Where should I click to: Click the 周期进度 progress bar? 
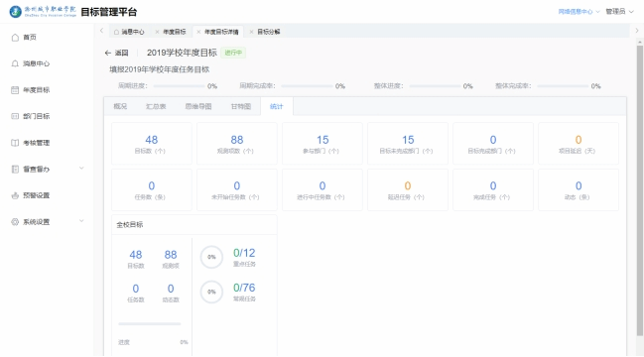179,86
